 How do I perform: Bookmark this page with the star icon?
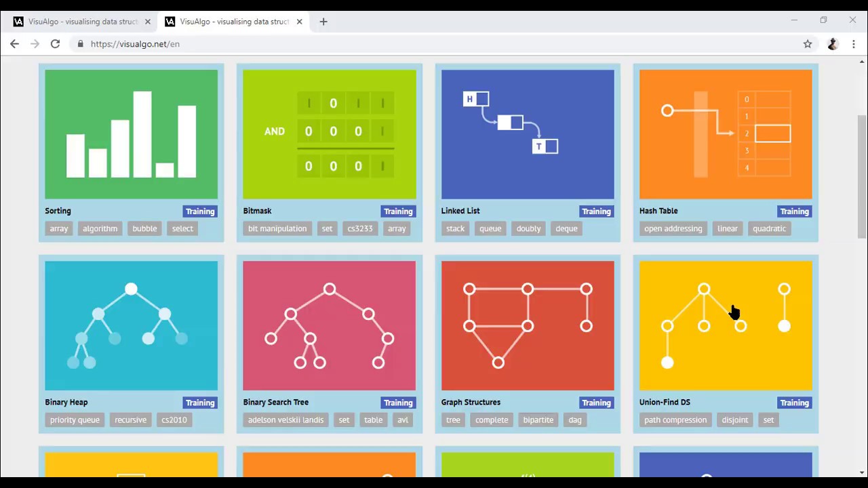808,44
